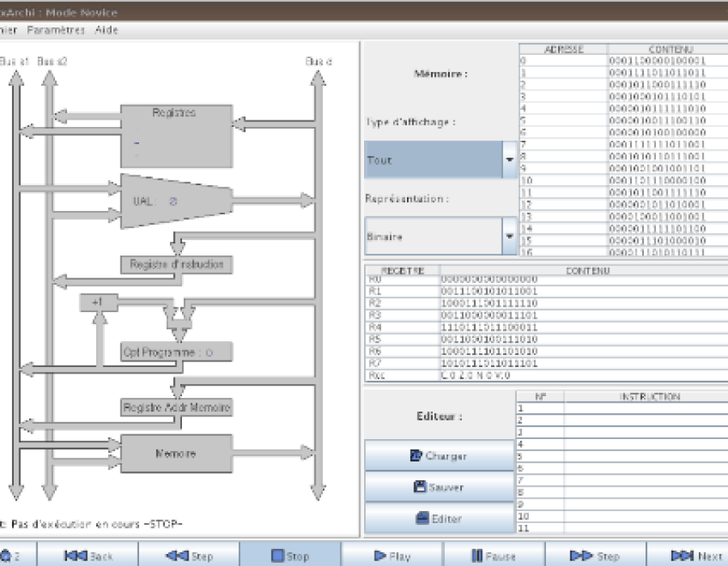Click the Bus d label

319,61
